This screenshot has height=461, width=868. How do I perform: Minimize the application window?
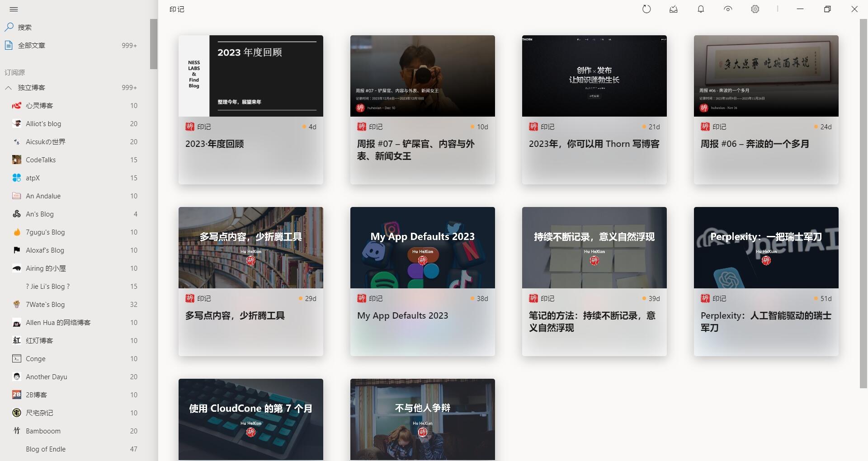800,9
